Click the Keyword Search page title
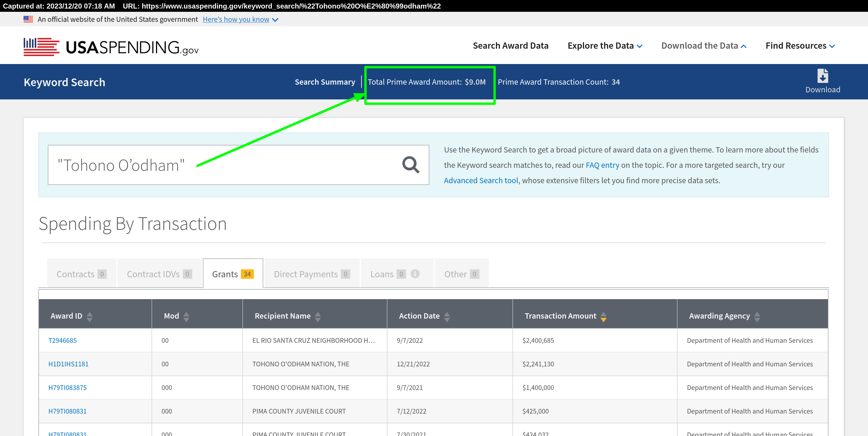 [64, 82]
